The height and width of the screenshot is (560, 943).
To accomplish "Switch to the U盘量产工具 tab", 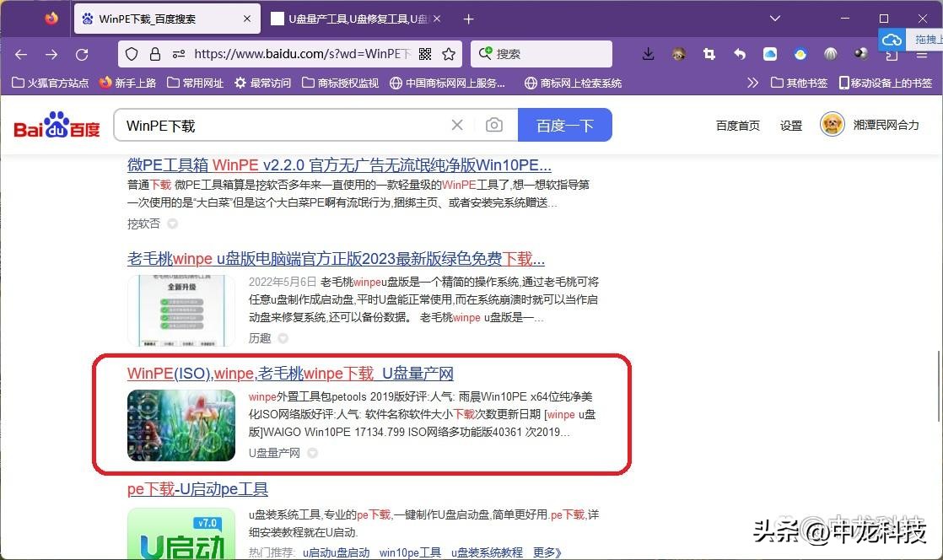I will (354, 18).
